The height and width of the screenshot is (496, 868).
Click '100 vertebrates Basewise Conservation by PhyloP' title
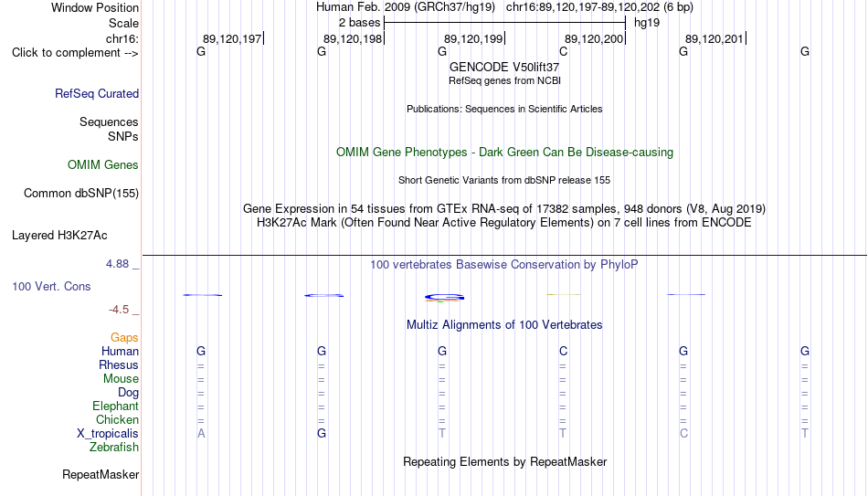pos(504,265)
